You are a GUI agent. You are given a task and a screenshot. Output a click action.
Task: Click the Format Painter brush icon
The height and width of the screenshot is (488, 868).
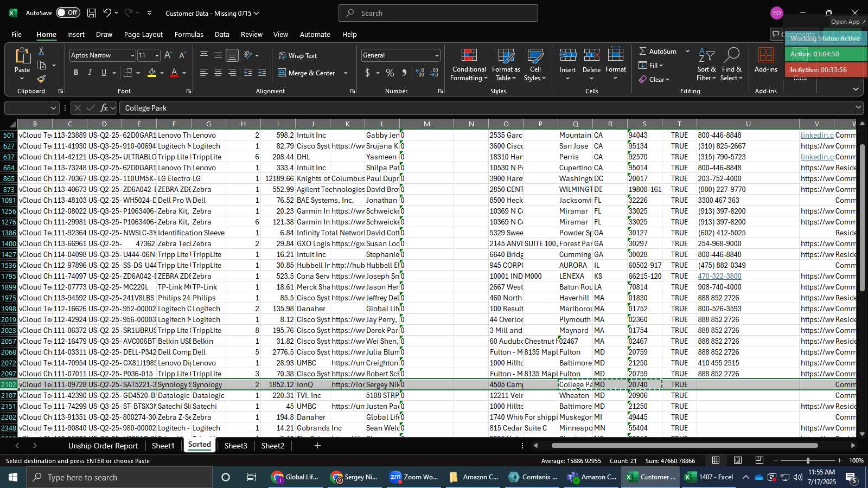pos(41,79)
